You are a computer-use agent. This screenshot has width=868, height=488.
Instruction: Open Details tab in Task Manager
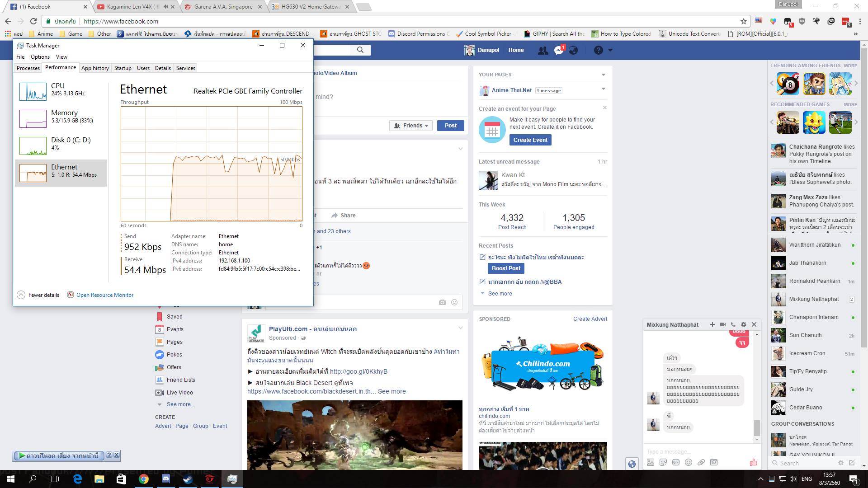163,68
